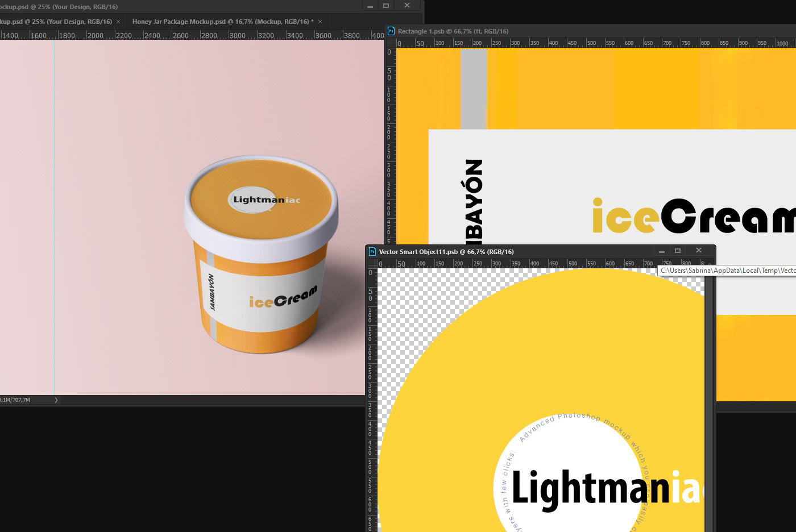Minimize the Your Design mockup window
The height and width of the screenshot is (532, 796).
click(x=370, y=6)
